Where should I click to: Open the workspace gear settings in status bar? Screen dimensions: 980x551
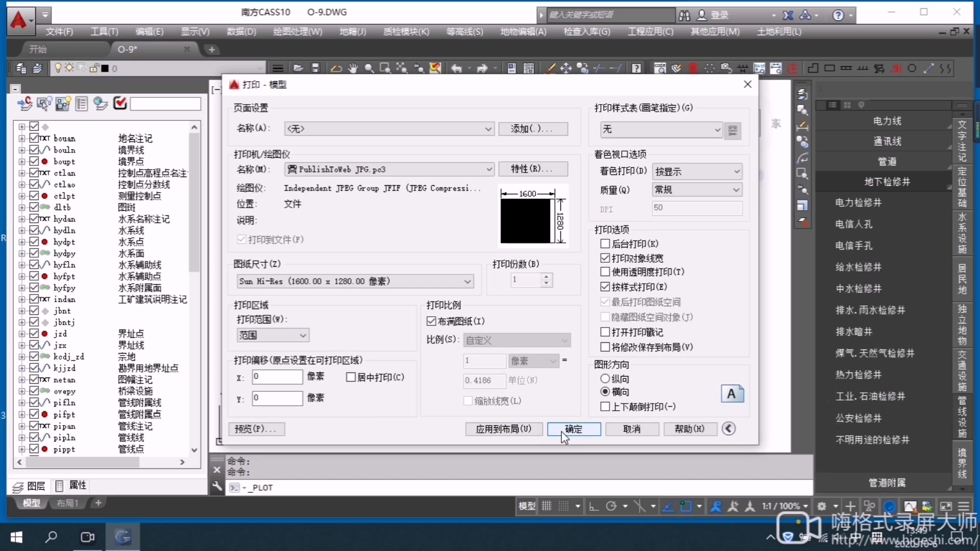[822, 506]
